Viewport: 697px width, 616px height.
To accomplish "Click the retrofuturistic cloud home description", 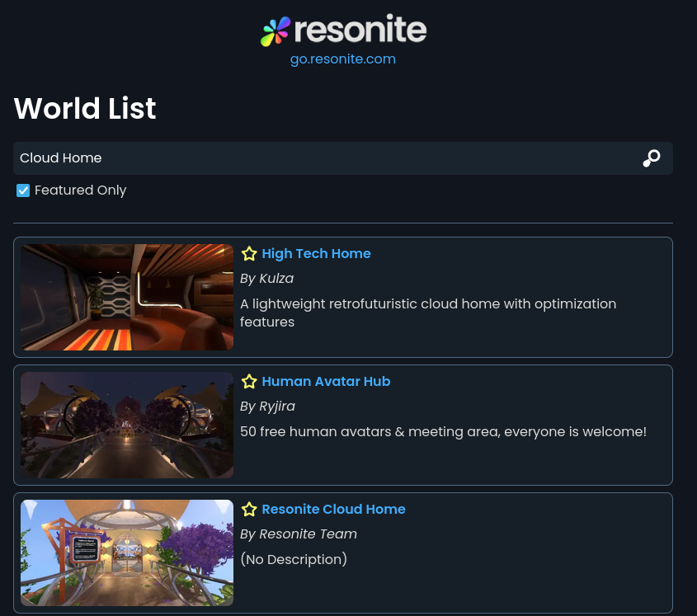I will pos(428,313).
